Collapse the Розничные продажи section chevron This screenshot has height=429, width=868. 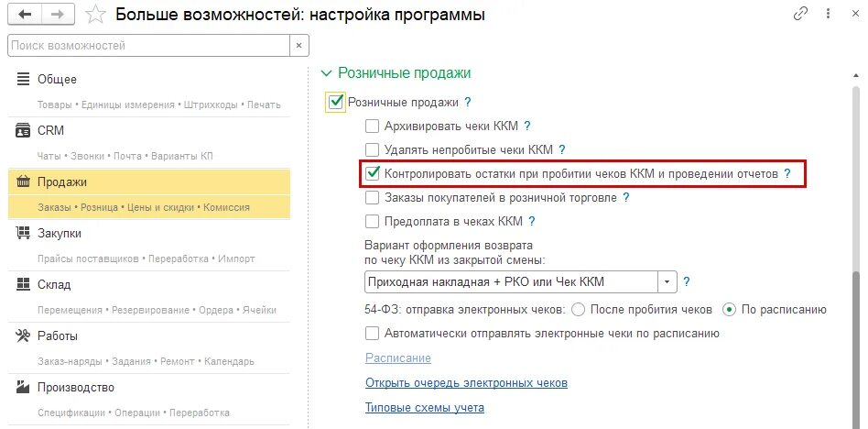point(327,73)
